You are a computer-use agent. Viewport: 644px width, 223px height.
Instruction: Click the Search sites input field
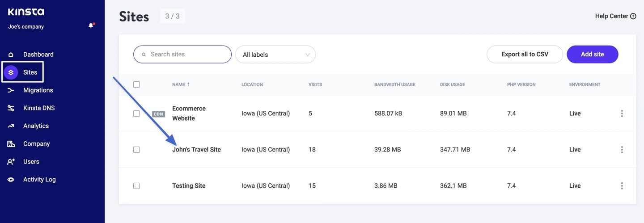pos(182,54)
